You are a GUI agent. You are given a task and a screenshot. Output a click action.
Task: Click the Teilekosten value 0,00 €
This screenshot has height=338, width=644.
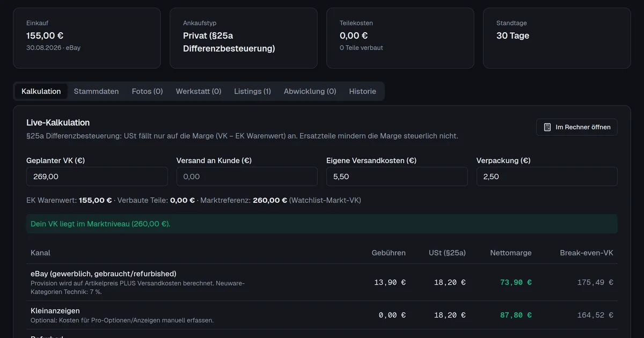(x=354, y=36)
